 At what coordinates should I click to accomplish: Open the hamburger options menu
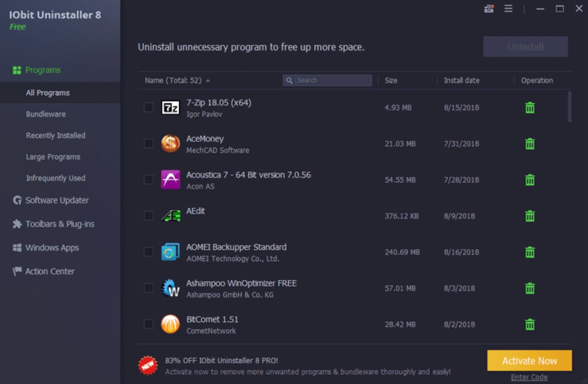point(508,8)
